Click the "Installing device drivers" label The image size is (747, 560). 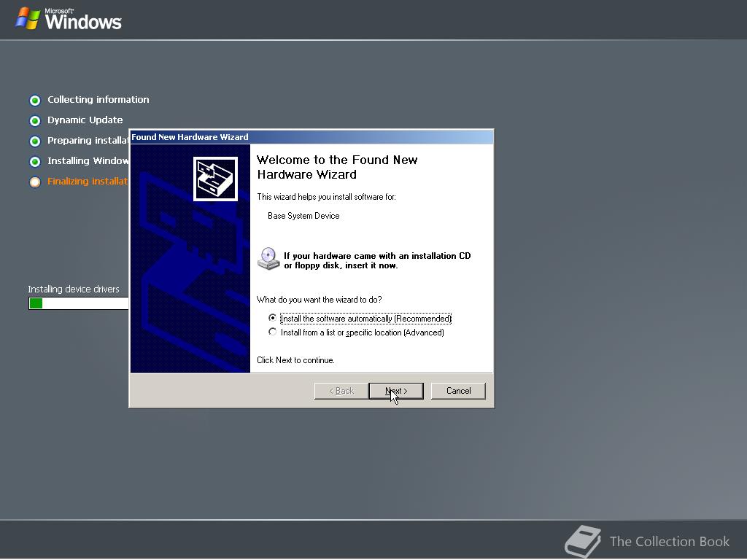tap(74, 289)
